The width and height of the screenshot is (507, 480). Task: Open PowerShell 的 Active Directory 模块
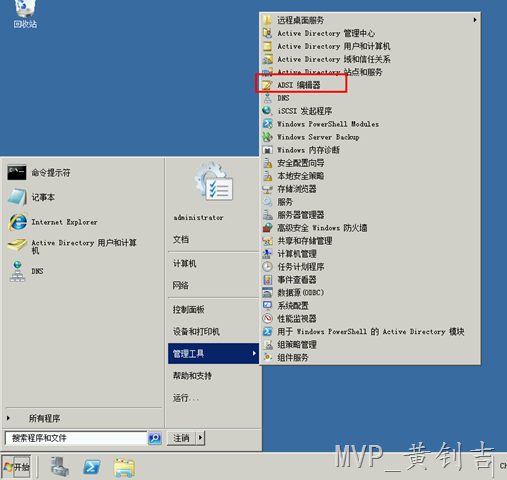point(370,331)
